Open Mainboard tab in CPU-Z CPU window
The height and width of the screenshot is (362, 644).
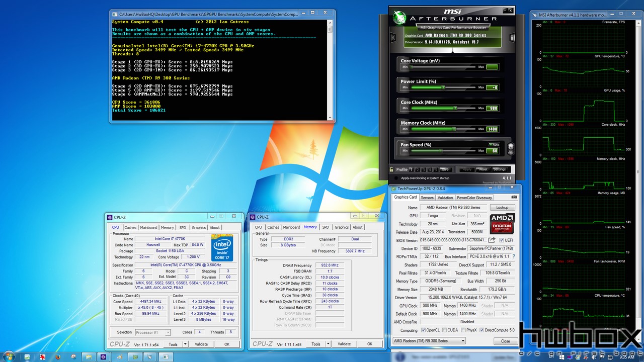(148, 227)
